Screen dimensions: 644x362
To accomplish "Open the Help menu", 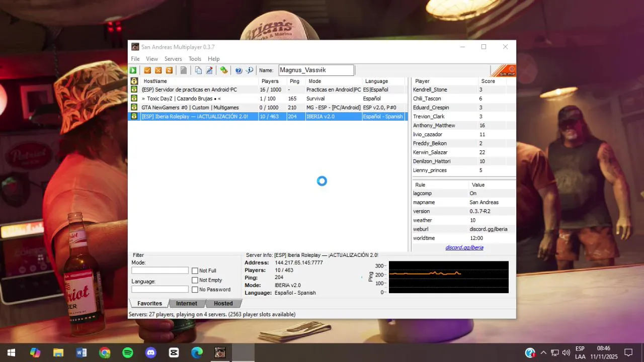I will click(214, 59).
